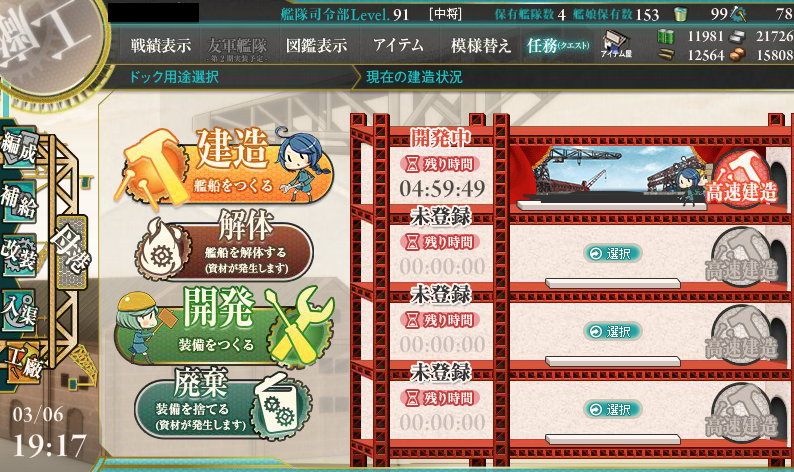Choose 解体 to dismantle ships
Image resolution: width=794 pixels, height=472 pixels.
coord(224,247)
